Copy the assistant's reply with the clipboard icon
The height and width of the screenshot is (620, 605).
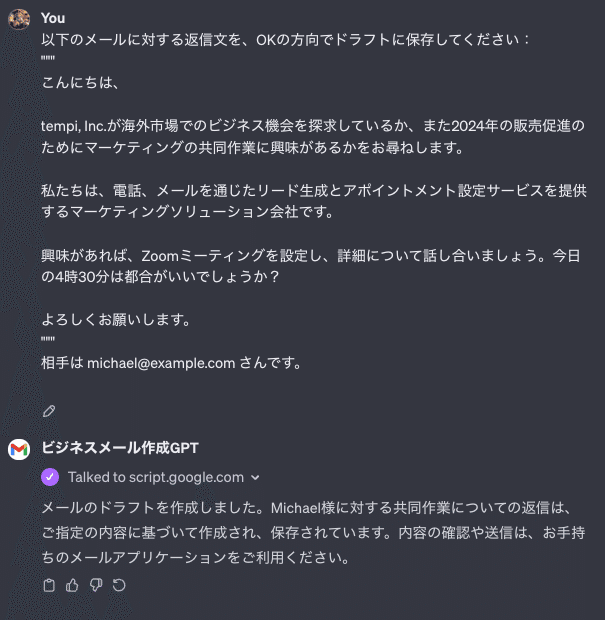(49, 585)
